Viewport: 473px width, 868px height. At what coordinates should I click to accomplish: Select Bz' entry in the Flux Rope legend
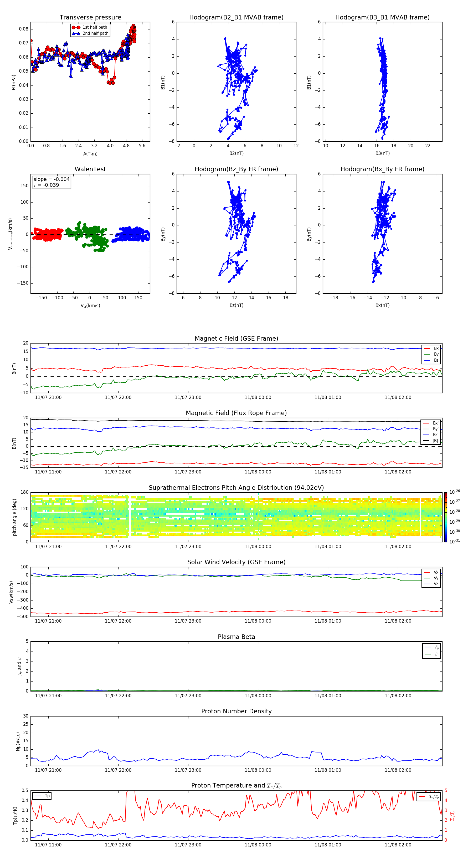[431, 435]
